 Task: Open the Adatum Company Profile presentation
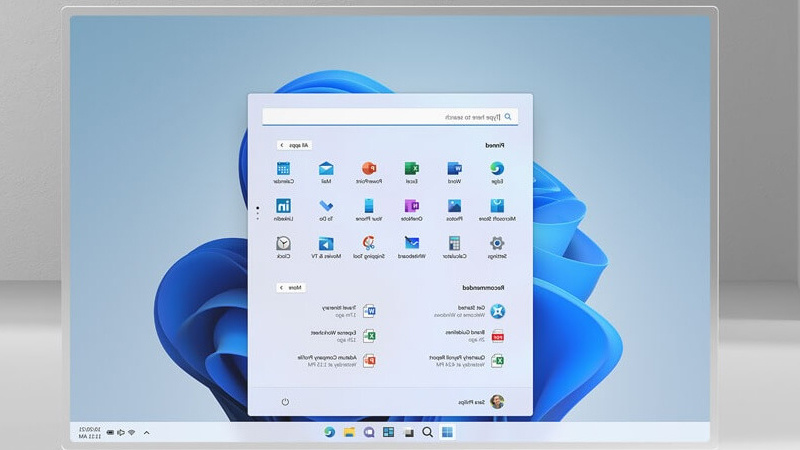(337, 361)
